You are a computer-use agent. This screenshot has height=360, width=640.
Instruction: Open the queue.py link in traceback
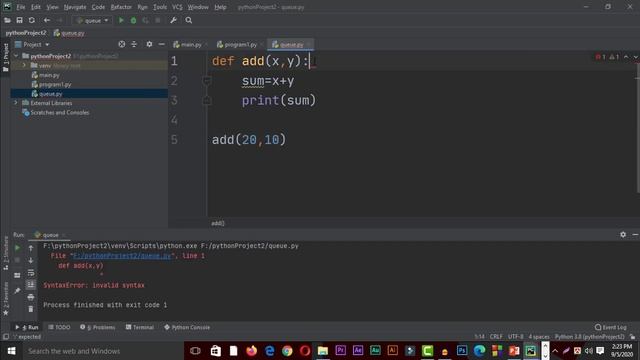[122, 256]
